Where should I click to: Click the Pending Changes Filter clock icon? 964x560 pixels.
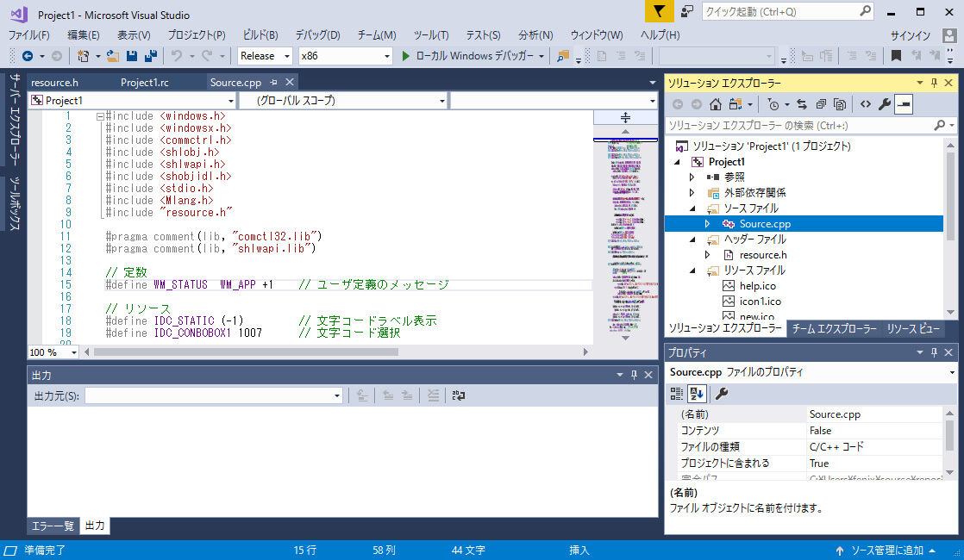click(x=773, y=104)
